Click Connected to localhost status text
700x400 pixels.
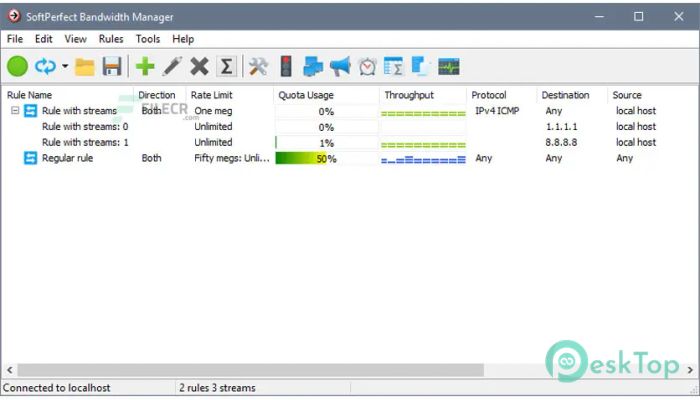point(56,388)
